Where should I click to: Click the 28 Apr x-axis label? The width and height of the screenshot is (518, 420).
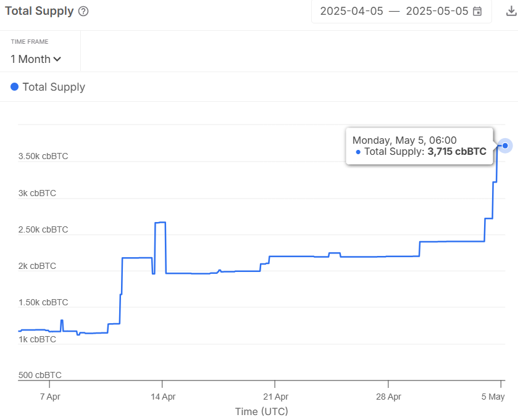pos(388,396)
